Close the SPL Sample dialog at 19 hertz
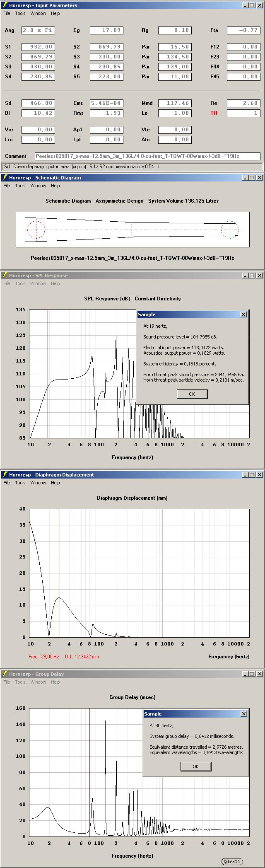Image resolution: width=265 pixels, height=868 pixels. point(243,314)
